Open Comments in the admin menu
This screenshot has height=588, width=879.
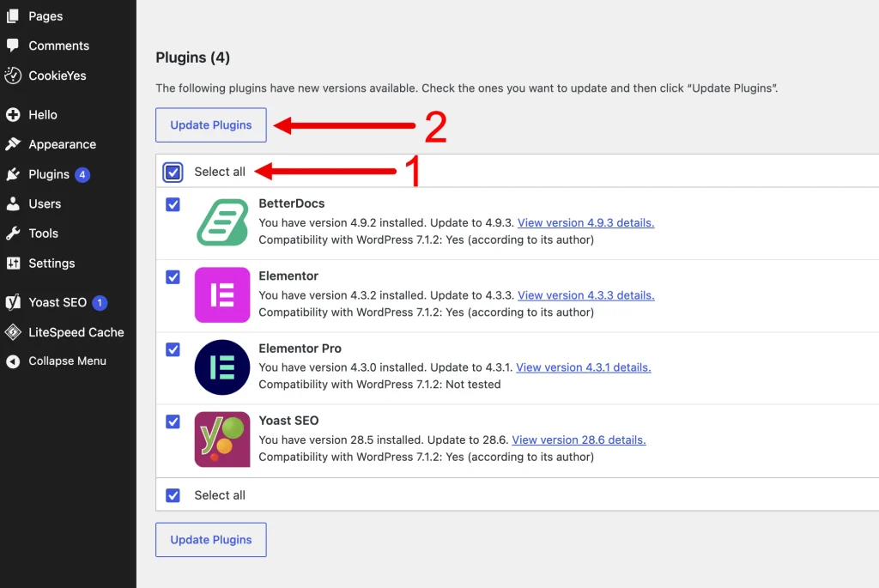click(x=59, y=45)
